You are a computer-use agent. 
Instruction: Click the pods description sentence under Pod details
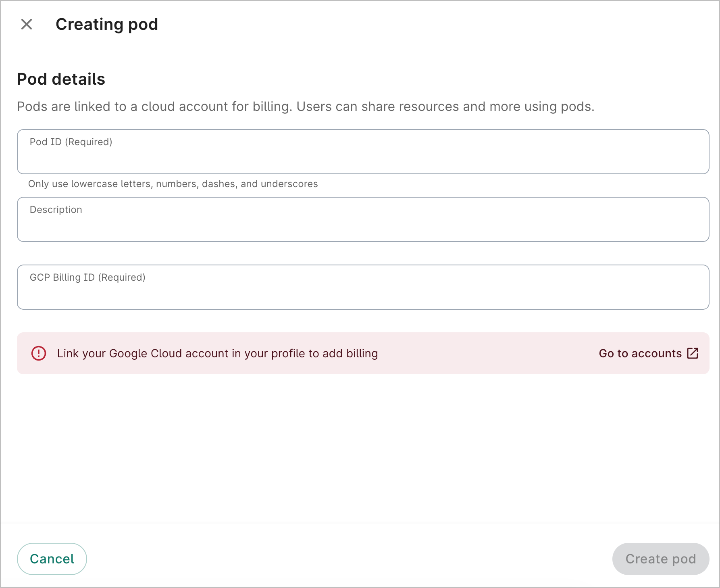[x=306, y=106]
